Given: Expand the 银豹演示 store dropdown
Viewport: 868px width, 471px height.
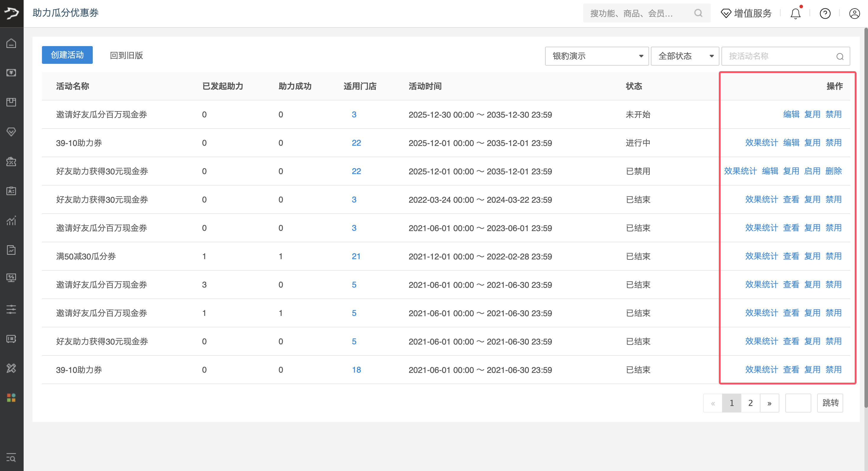Looking at the screenshot, I should click(x=596, y=56).
